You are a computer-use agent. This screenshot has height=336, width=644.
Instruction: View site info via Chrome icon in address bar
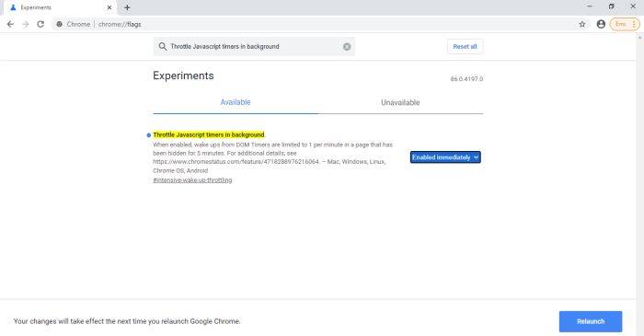[60, 24]
